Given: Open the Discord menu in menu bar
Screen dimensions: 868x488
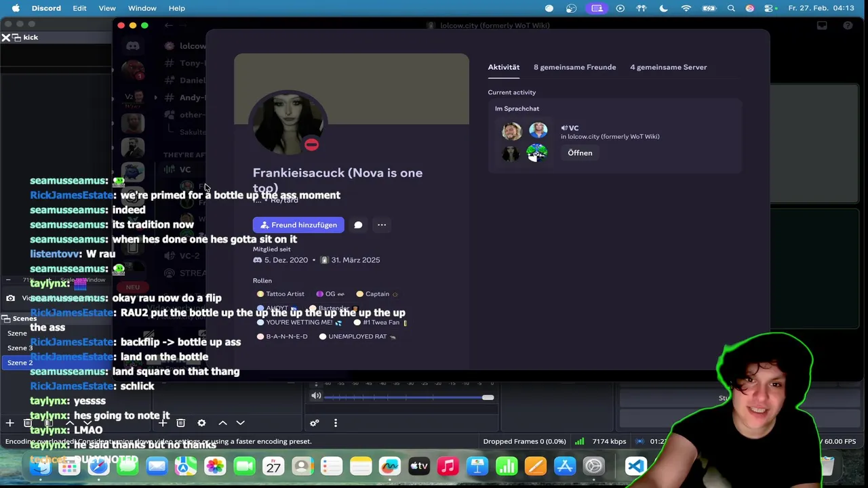Looking at the screenshot, I should (x=46, y=8).
